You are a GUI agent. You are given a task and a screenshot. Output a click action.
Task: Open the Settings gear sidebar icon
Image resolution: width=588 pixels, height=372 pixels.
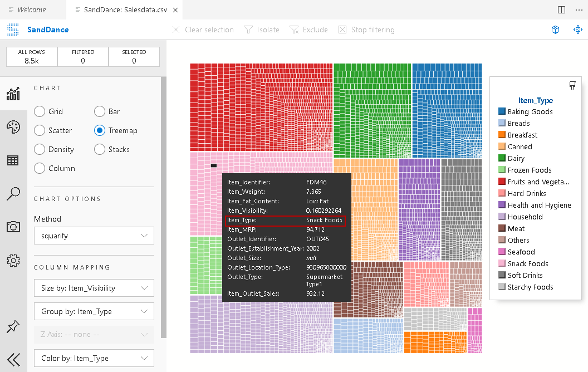[13, 260]
